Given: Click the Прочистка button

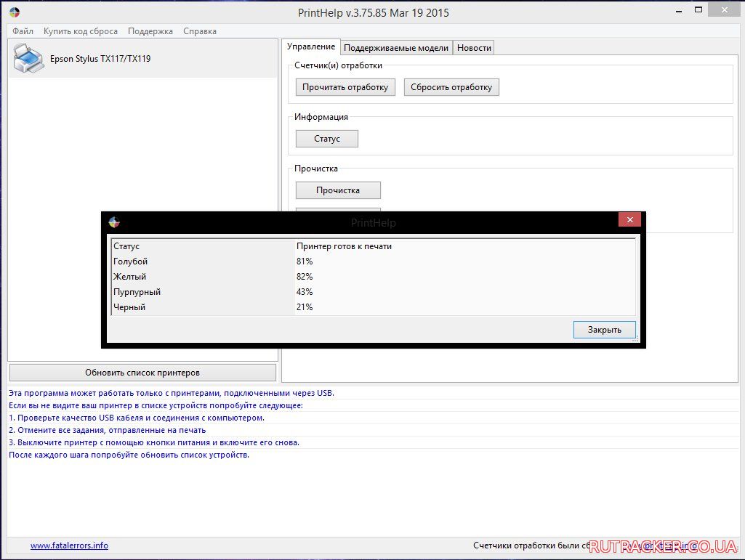Looking at the screenshot, I should tap(338, 190).
